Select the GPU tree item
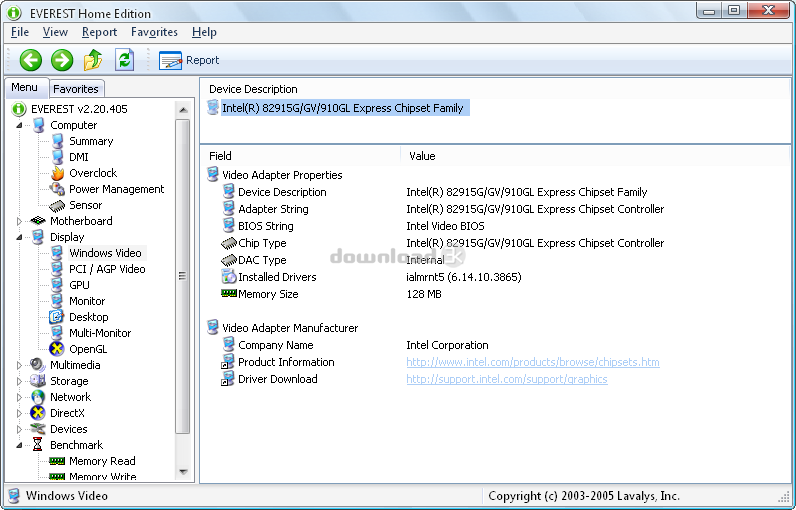 coord(79,285)
